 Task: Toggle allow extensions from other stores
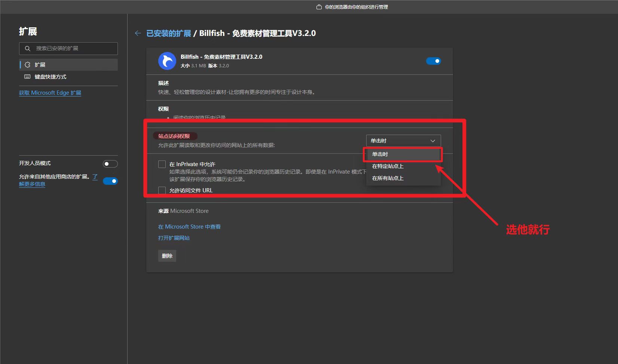[x=110, y=181]
